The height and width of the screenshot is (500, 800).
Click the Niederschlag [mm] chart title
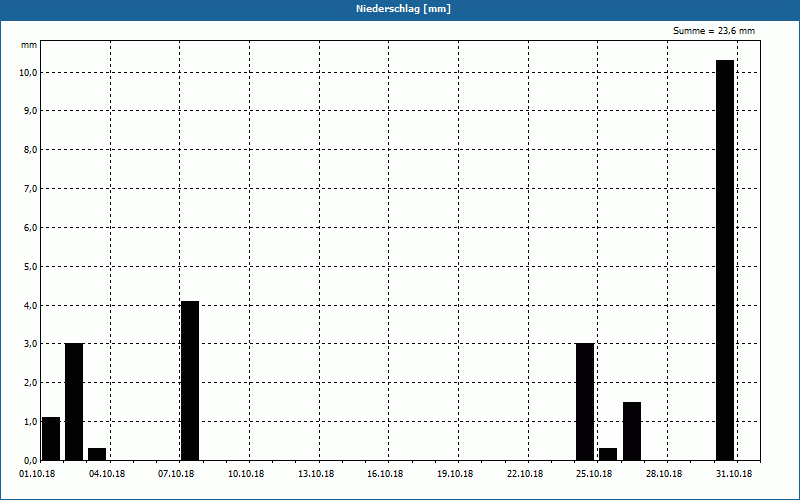click(x=403, y=9)
